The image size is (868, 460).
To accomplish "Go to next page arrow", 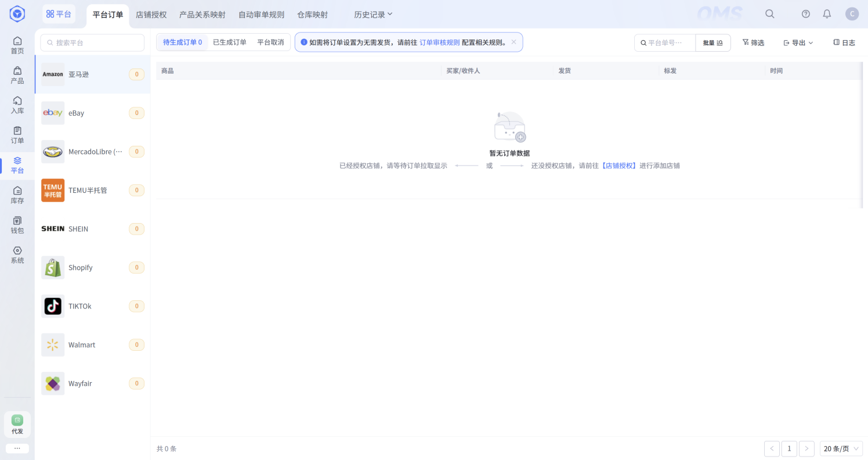I will coord(806,448).
